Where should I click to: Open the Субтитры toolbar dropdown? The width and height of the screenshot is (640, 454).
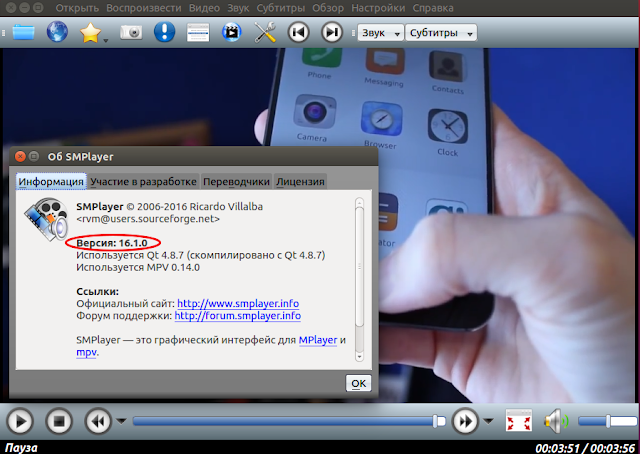click(x=441, y=33)
